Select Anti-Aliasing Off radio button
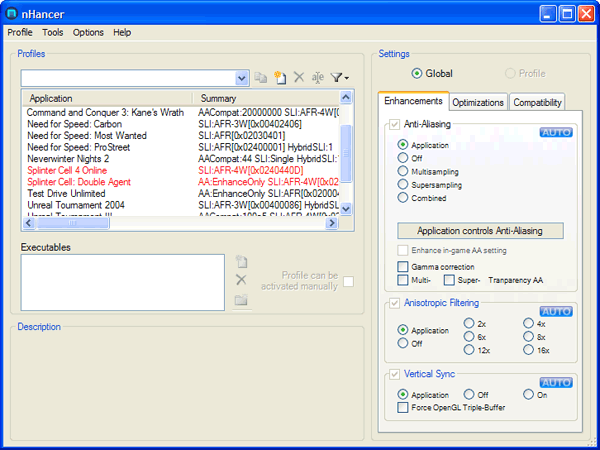The width and height of the screenshot is (600, 450). (x=403, y=158)
